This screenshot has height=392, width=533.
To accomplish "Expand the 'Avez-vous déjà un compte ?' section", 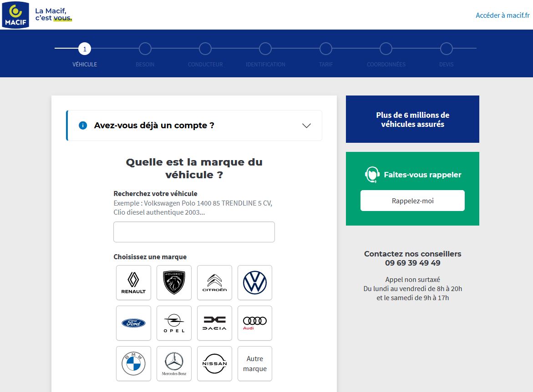I will [307, 126].
